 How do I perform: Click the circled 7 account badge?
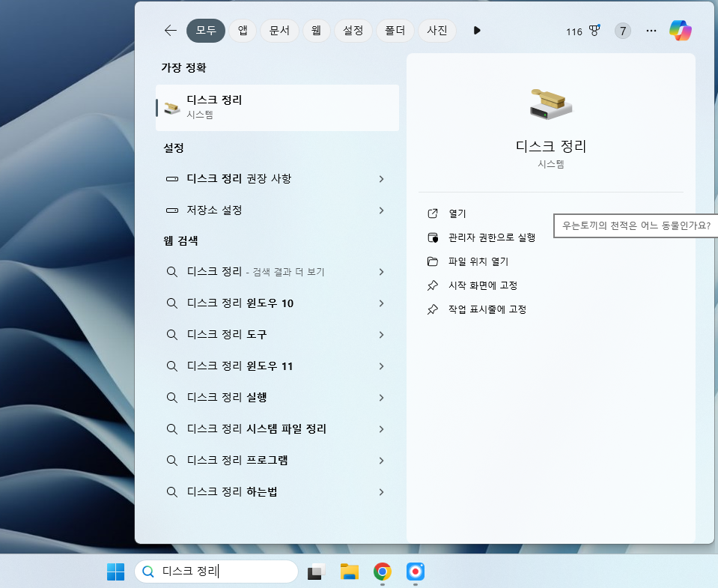pyautogui.click(x=623, y=31)
